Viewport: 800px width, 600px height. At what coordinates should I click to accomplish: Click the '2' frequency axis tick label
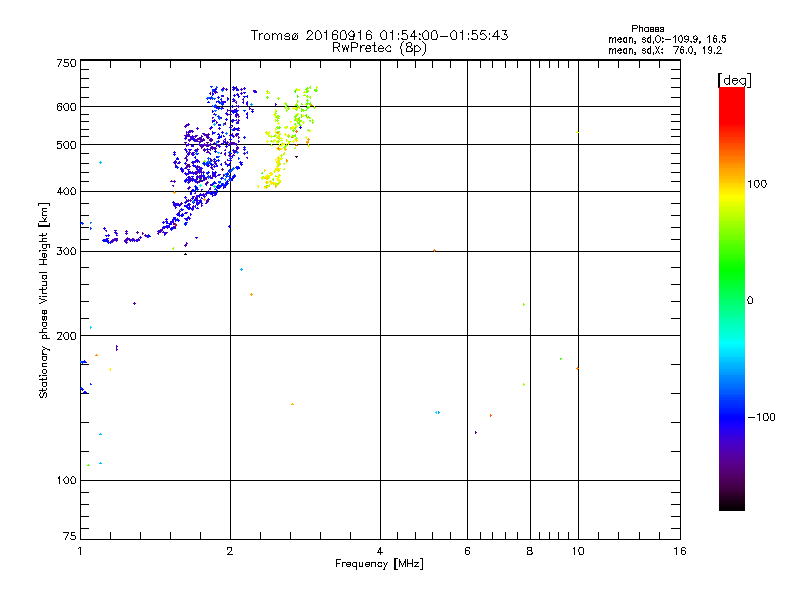click(230, 551)
